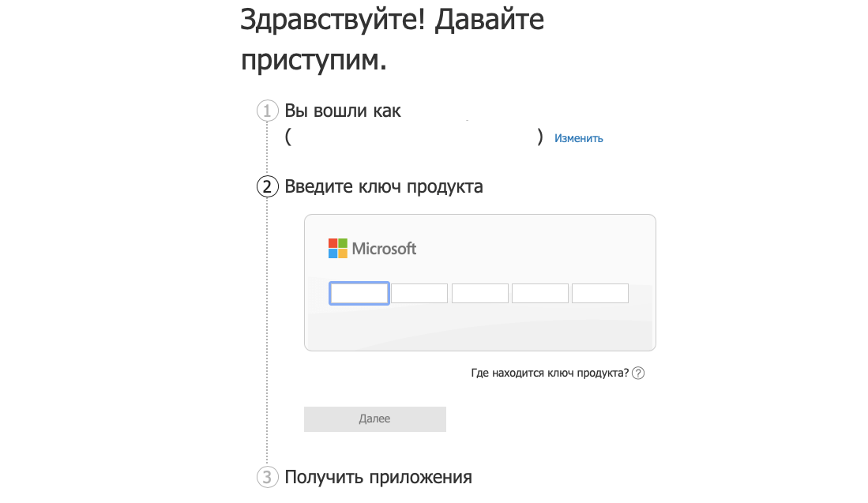Select step circle numbered 3
This screenshot has height=503, width=868.
(267, 477)
